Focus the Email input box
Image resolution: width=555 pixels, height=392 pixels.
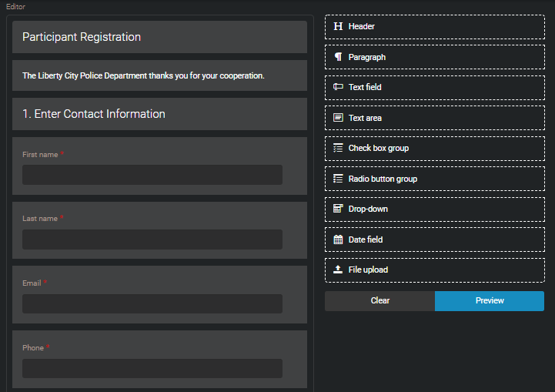tap(152, 304)
